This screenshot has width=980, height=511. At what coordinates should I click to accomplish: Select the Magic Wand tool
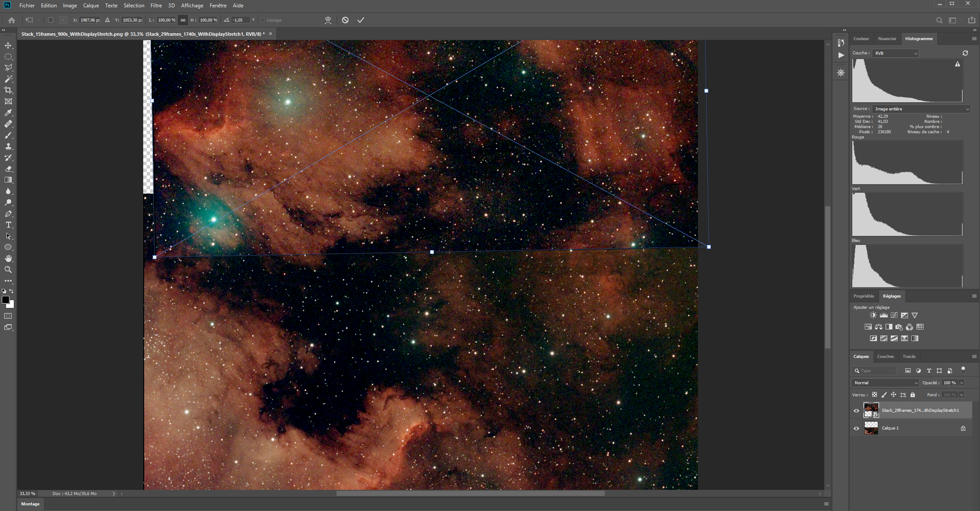click(8, 79)
